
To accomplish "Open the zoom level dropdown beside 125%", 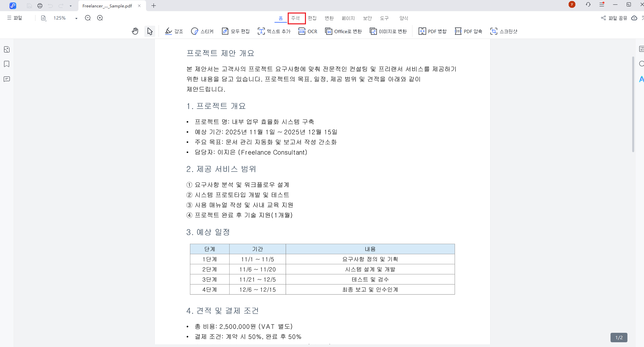I will [76, 18].
